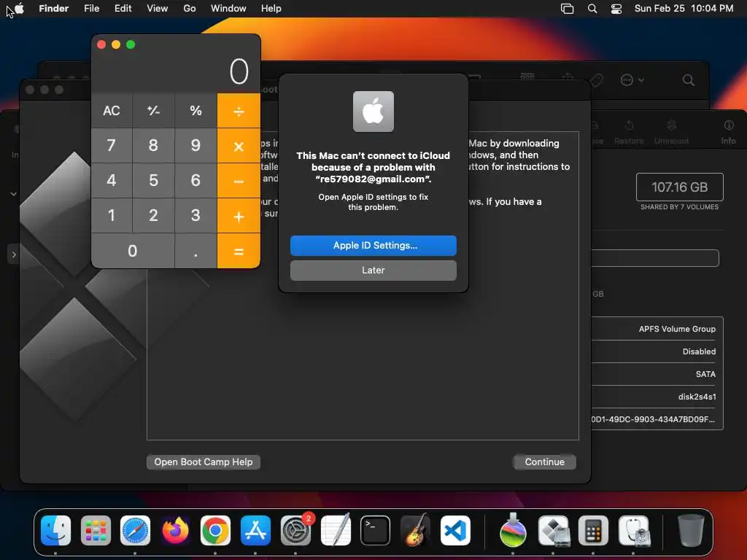The height and width of the screenshot is (560, 747).
Task: Tap the 6 key on the calculator
Action: pyautogui.click(x=196, y=181)
